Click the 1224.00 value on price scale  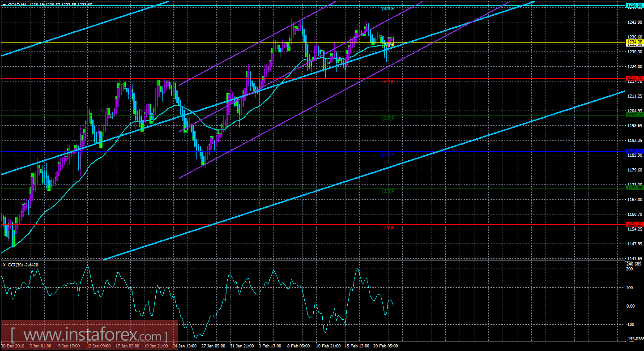pyautogui.click(x=634, y=67)
